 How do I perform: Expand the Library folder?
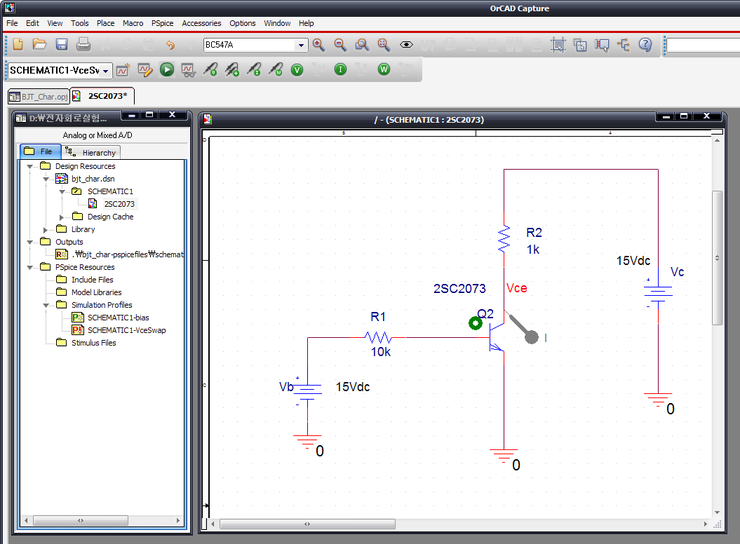[x=45, y=230]
